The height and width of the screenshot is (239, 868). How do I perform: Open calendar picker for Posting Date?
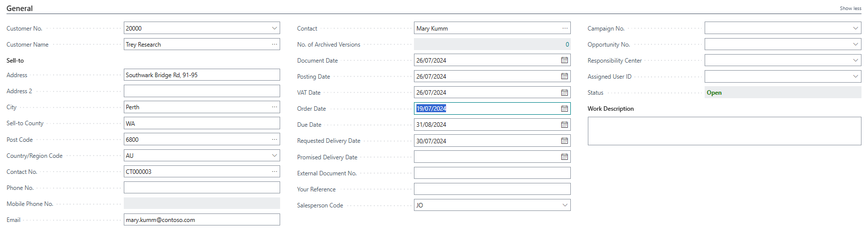pos(564,76)
